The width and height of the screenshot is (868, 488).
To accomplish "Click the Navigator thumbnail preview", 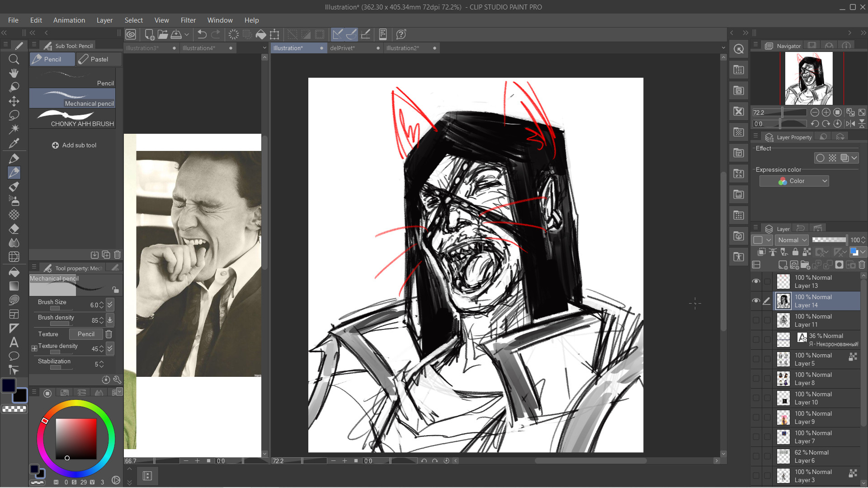I will pyautogui.click(x=809, y=79).
